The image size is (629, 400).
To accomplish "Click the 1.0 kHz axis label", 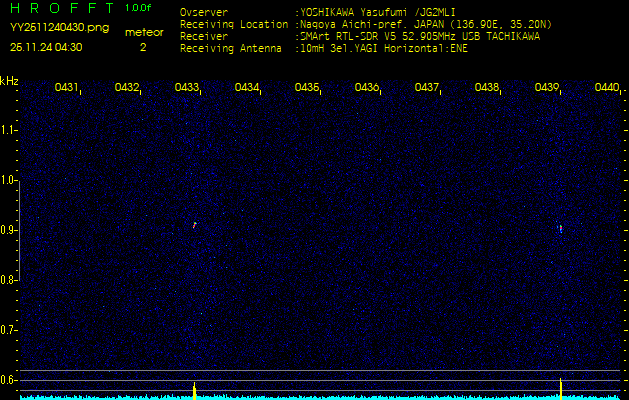I will (9, 180).
